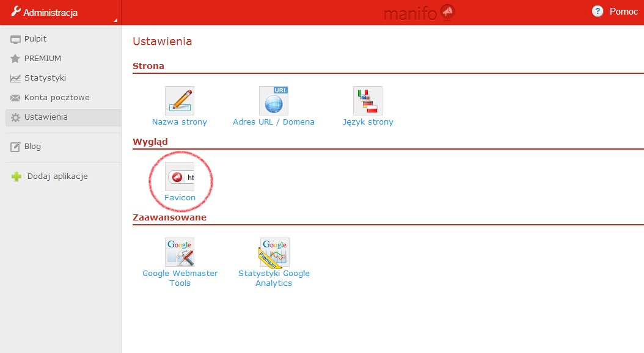Open Statystyki sidebar item
644x353 pixels.
(x=45, y=78)
